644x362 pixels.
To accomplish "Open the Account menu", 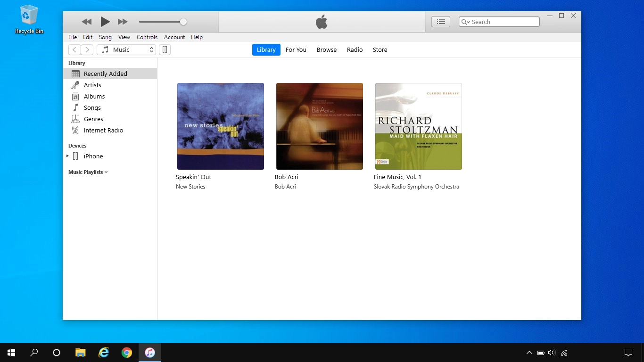I will pos(174,37).
